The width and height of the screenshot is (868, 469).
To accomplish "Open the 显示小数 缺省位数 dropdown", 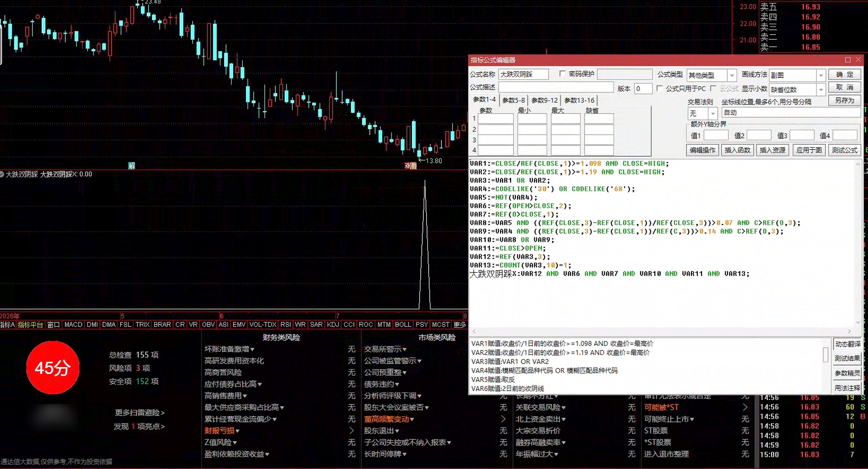I will [821, 89].
